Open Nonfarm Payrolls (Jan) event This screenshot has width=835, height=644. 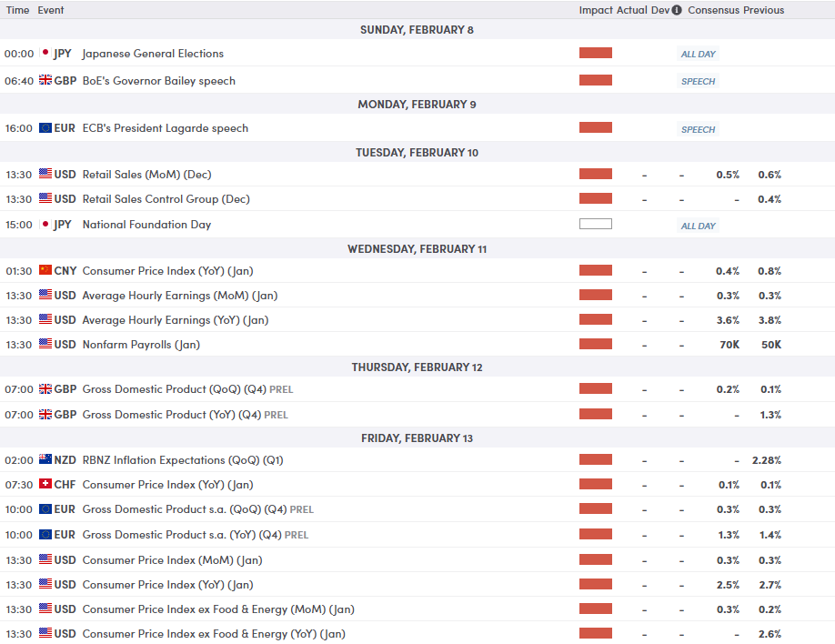tap(141, 344)
